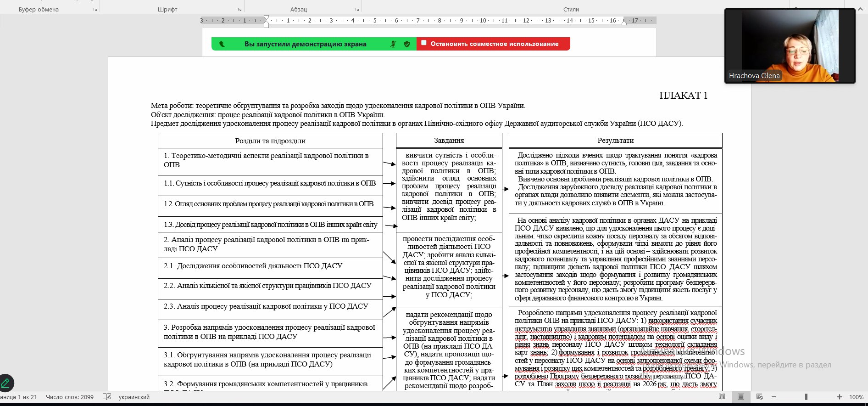Image resolution: width=868 pixels, height=406 pixels.
Task: Switch to Read Mode view
Action: pyautogui.click(x=722, y=397)
